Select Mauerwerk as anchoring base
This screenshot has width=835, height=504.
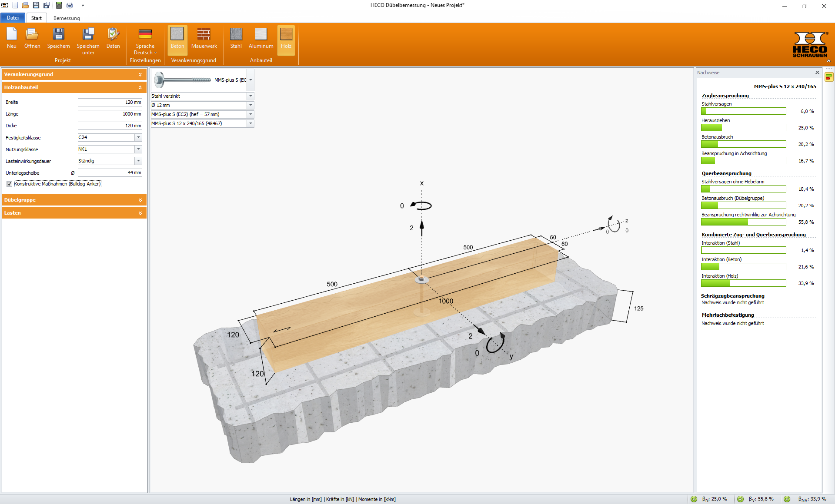pyautogui.click(x=204, y=38)
